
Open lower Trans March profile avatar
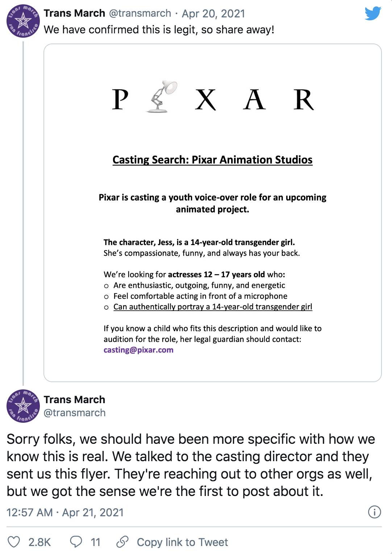(23, 406)
